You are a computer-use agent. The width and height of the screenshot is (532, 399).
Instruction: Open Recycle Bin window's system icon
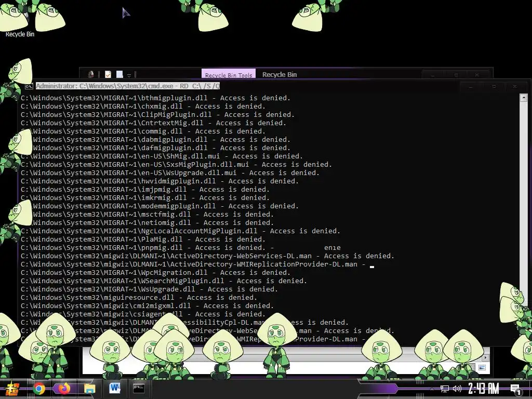coord(90,74)
